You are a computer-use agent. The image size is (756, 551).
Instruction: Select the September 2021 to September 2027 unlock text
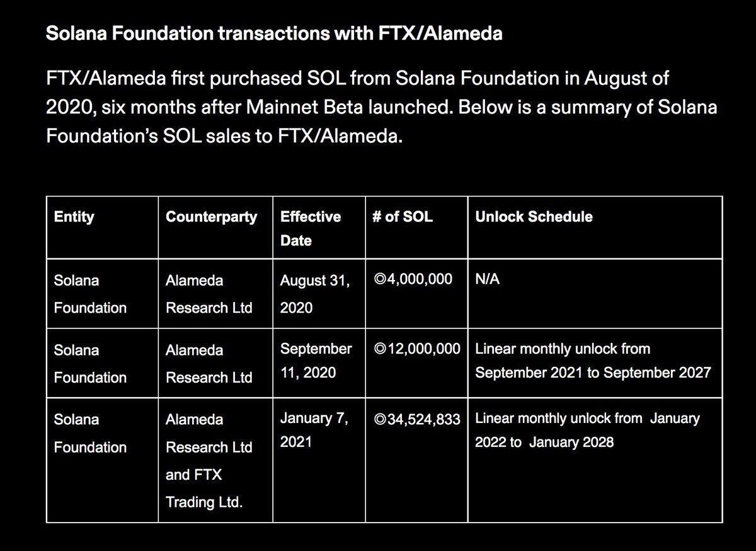pyautogui.click(x=593, y=373)
